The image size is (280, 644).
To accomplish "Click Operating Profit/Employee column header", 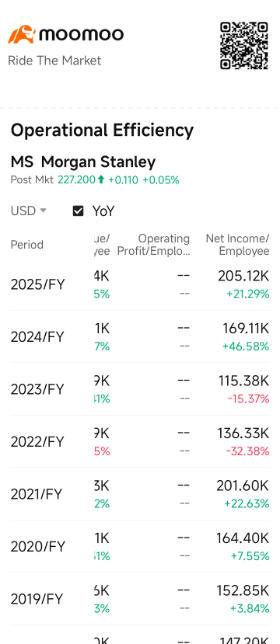I will pyautogui.click(x=154, y=245).
